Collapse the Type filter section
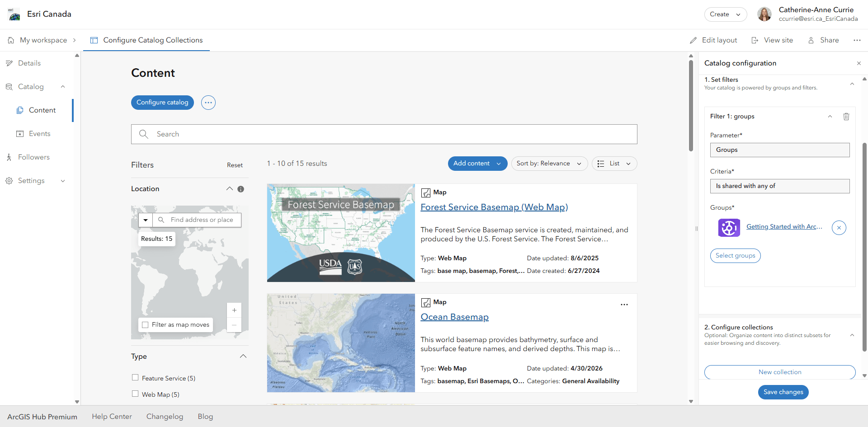 pos(243,356)
